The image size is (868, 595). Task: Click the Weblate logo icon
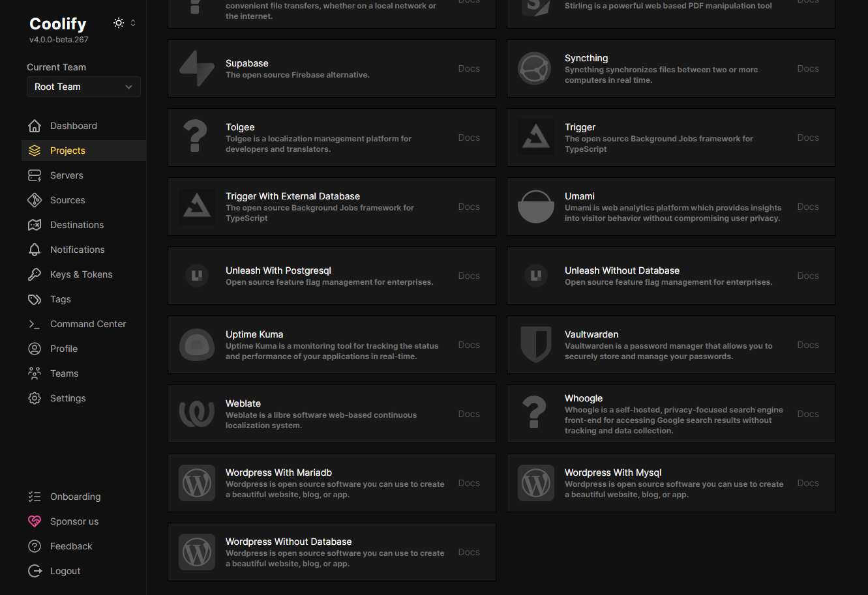click(x=197, y=414)
